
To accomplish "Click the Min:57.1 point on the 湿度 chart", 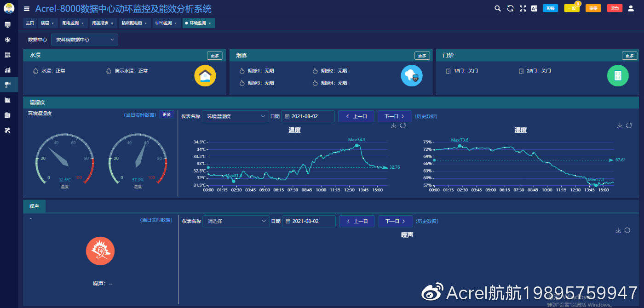I will pos(596,185).
